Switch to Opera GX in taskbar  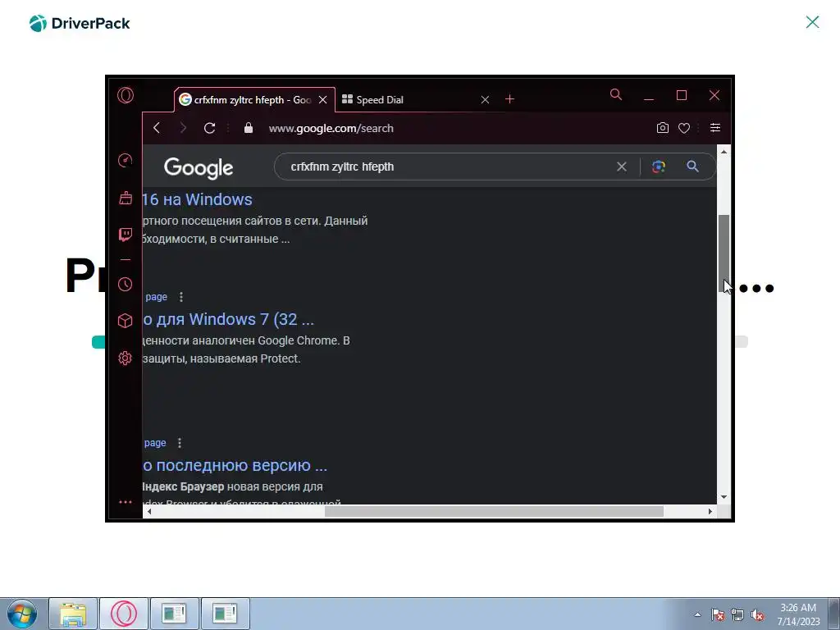[124, 614]
